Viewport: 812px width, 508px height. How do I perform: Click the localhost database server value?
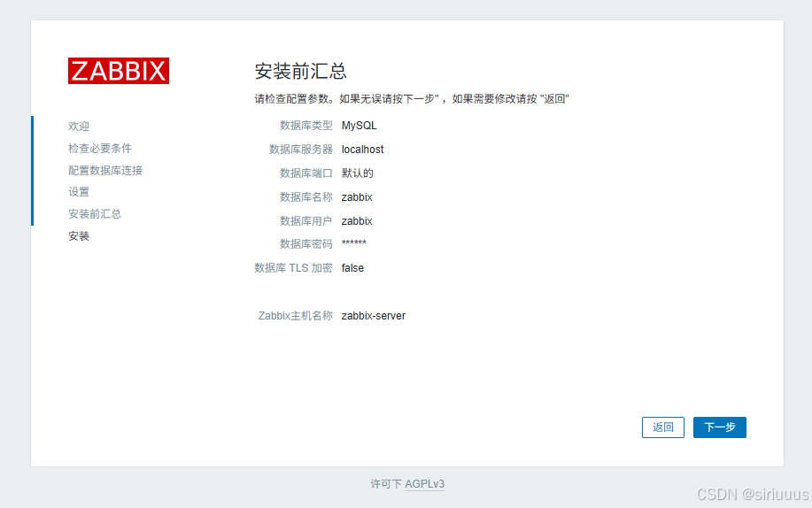(x=362, y=150)
